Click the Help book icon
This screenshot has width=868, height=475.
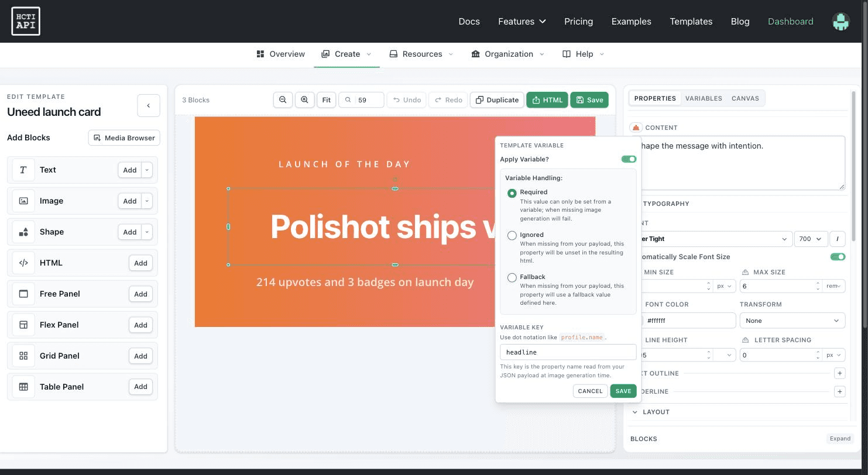tap(567, 54)
